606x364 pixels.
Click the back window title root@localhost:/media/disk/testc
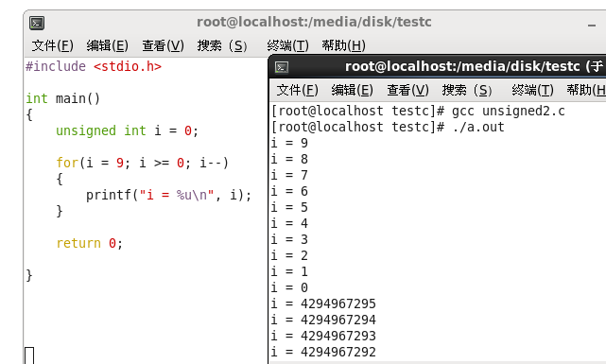pyautogui.click(x=314, y=22)
